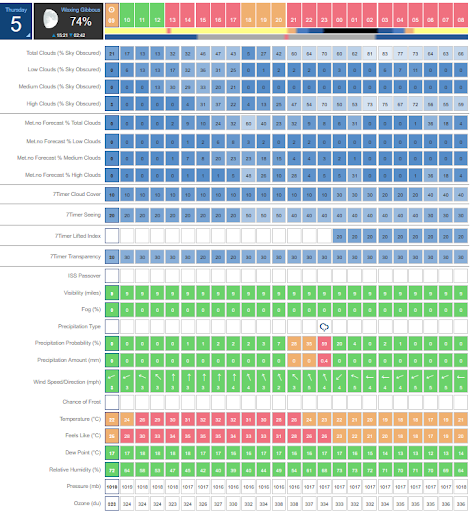Click the Met.no Total Clouds cell for hour 18
Screen dimensions: 470x512
point(248,123)
